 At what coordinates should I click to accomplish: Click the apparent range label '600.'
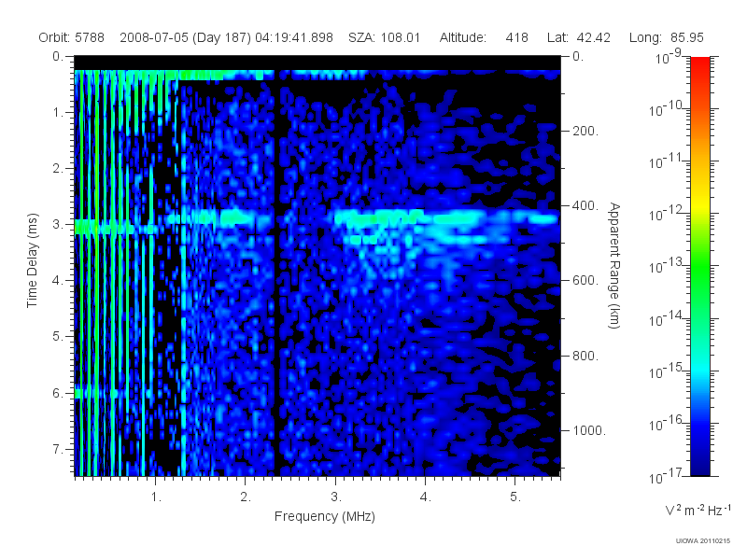point(585,281)
